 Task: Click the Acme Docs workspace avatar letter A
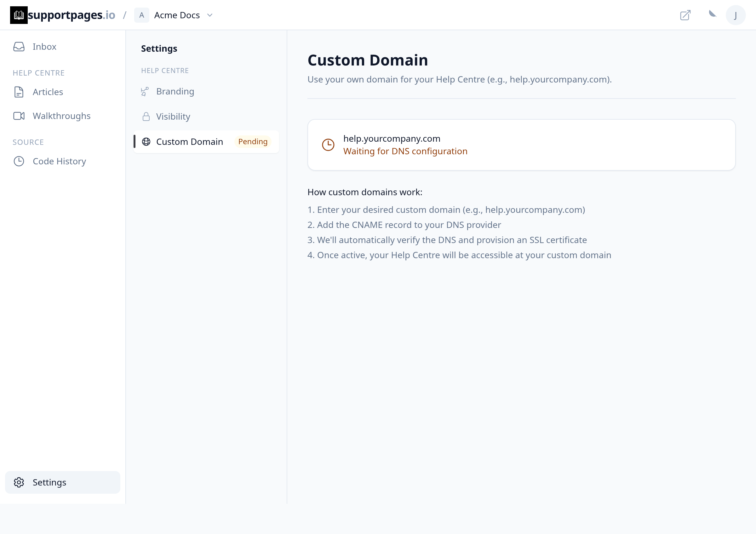click(x=141, y=15)
